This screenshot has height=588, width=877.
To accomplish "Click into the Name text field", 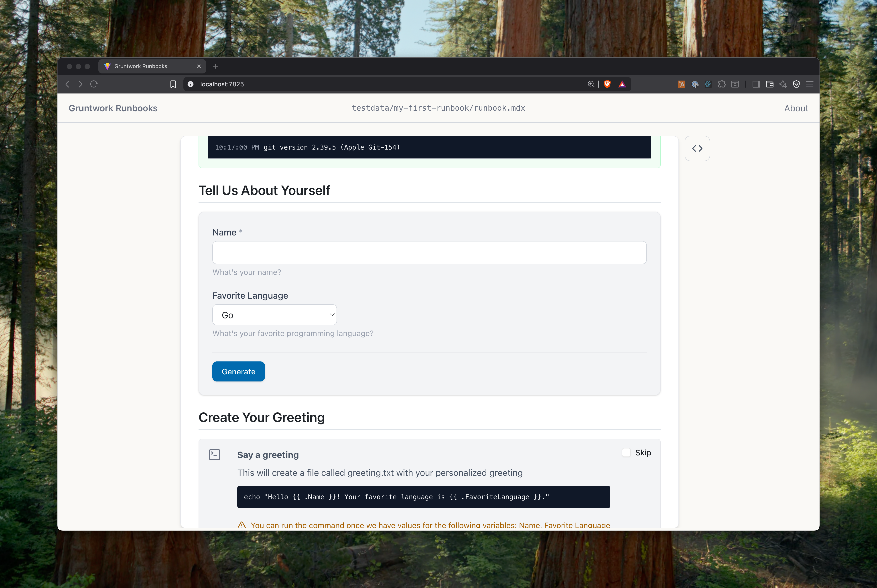I will (x=429, y=252).
